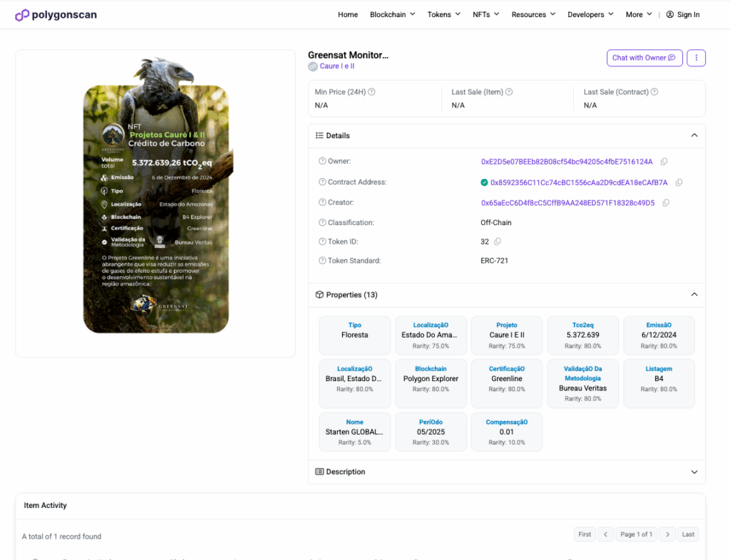Go to the Last page of activity
The image size is (730, 560).
point(688,534)
